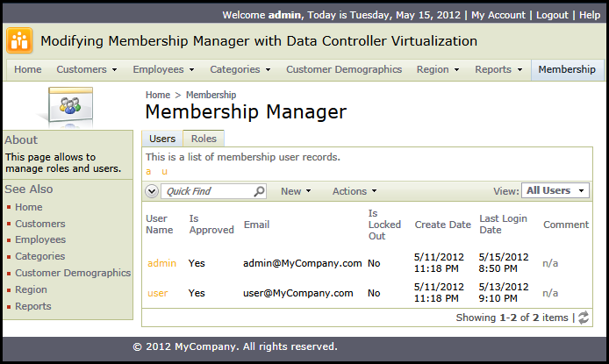
Task: Open Customer Demographics in See Also sidebar
Action: 73,273
